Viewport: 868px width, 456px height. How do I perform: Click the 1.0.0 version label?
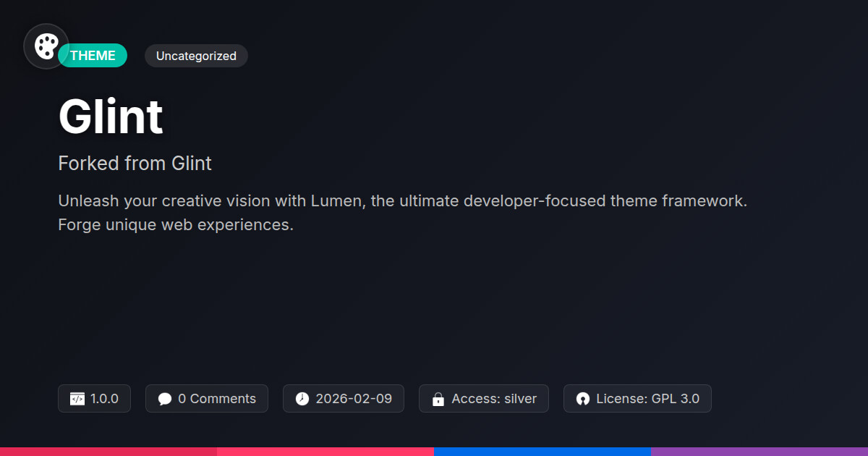(x=104, y=399)
